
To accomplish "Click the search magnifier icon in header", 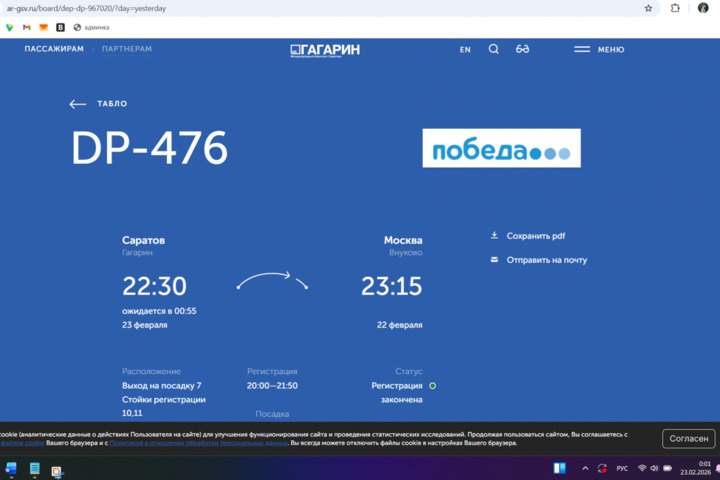I will point(493,49).
